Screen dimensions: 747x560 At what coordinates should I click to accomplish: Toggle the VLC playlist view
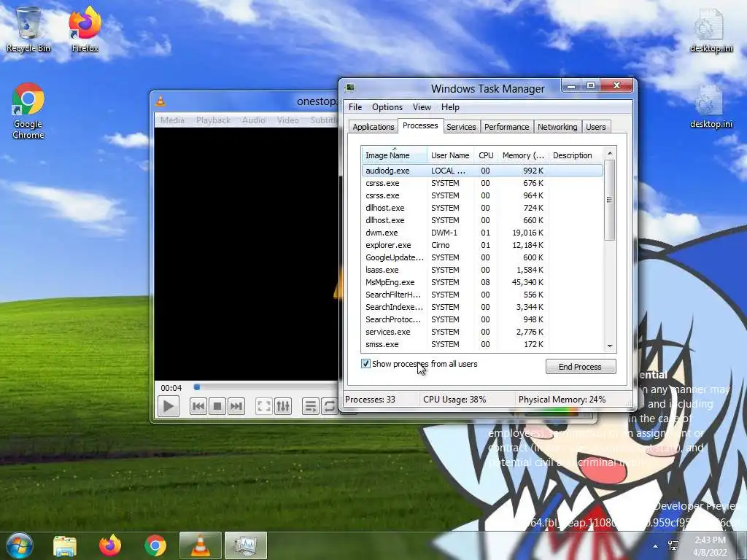(x=311, y=406)
